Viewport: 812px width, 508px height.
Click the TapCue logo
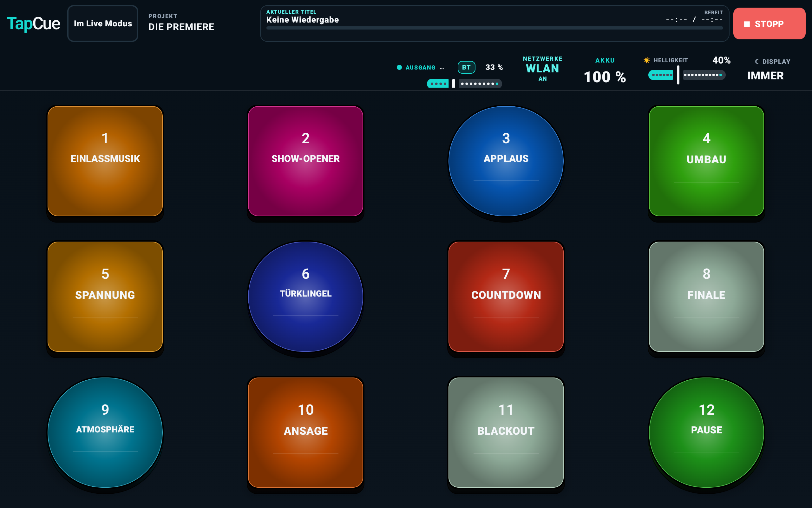[x=33, y=23]
